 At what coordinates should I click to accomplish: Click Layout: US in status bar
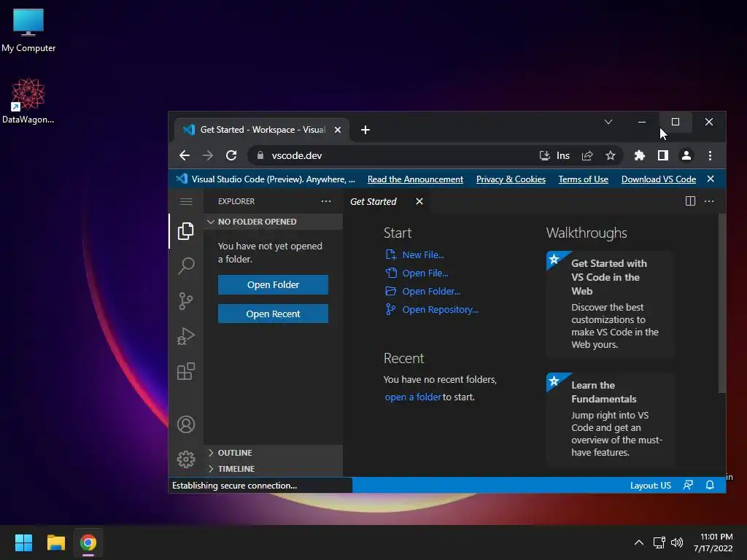[650, 485]
